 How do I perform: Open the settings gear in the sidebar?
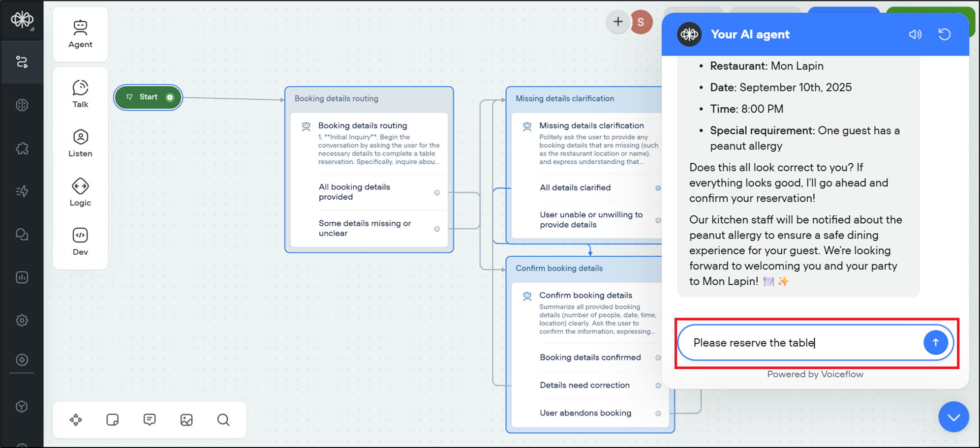coord(22,320)
